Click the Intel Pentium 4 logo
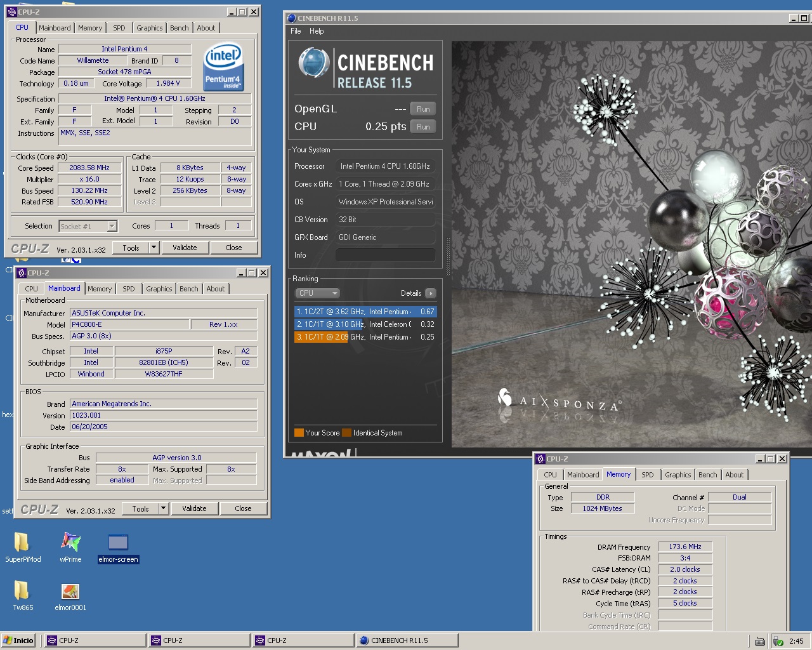 coord(223,67)
